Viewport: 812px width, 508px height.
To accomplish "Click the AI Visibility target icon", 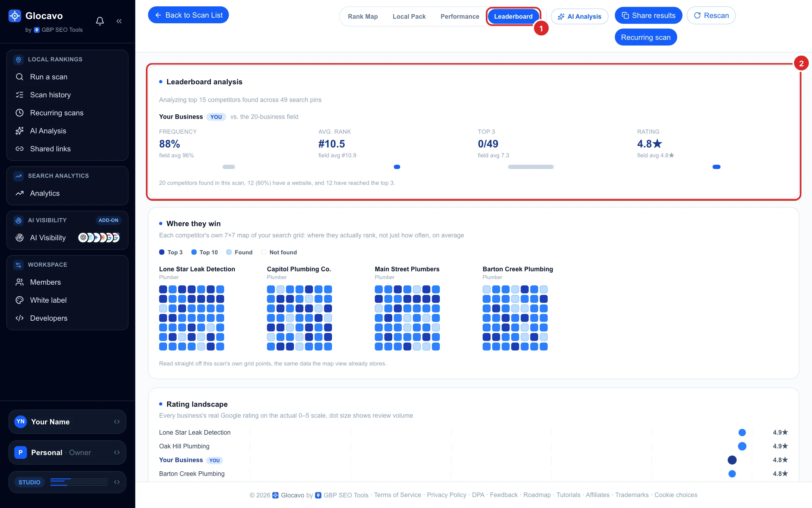I will [x=20, y=238].
